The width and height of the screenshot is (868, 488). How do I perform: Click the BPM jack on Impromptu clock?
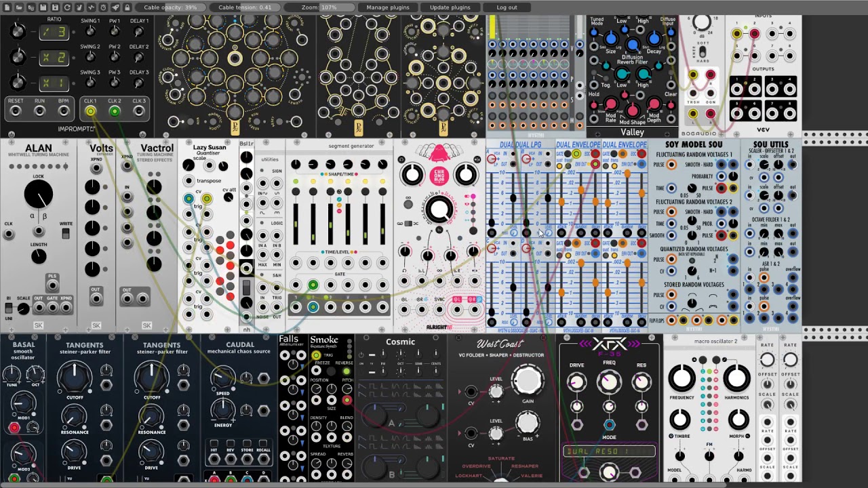point(64,111)
